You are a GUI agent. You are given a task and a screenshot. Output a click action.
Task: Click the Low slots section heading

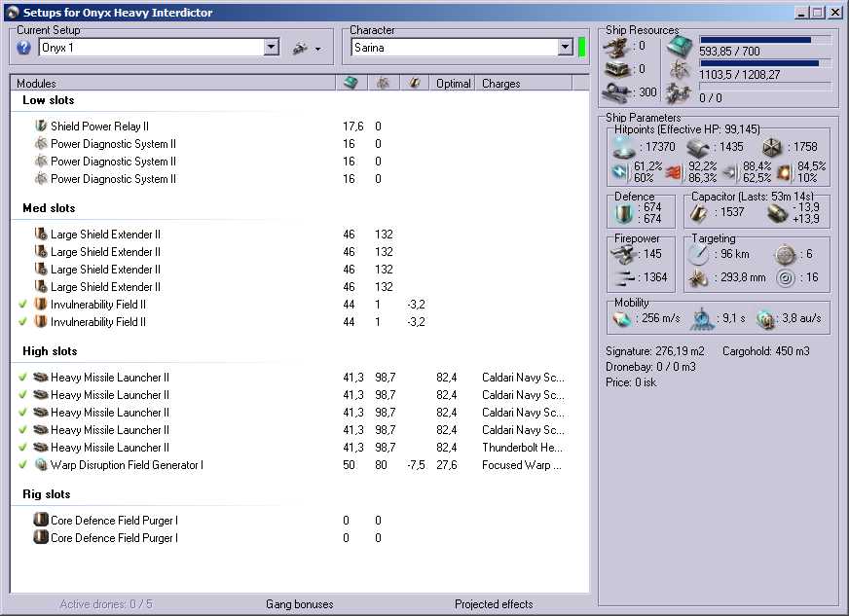pos(48,100)
